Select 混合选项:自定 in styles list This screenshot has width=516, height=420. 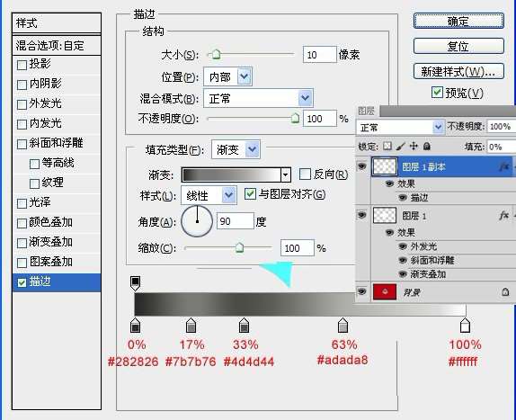pyautogui.click(x=57, y=46)
